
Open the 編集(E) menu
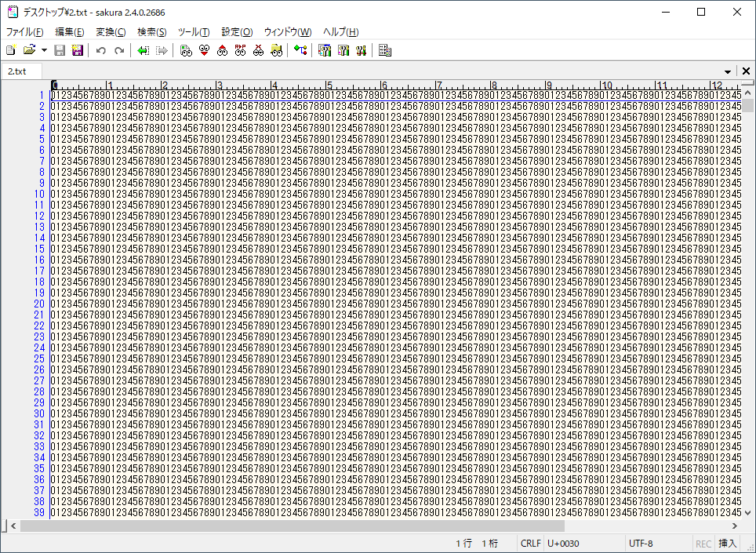click(x=70, y=32)
